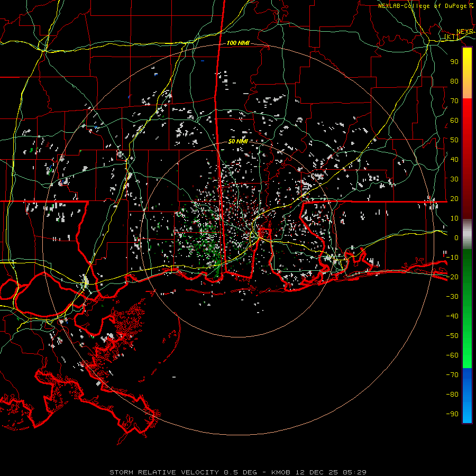Click the -40 value on the velocity scale
The width and height of the screenshot is (476, 476).
pyautogui.click(x=452, y=316)
